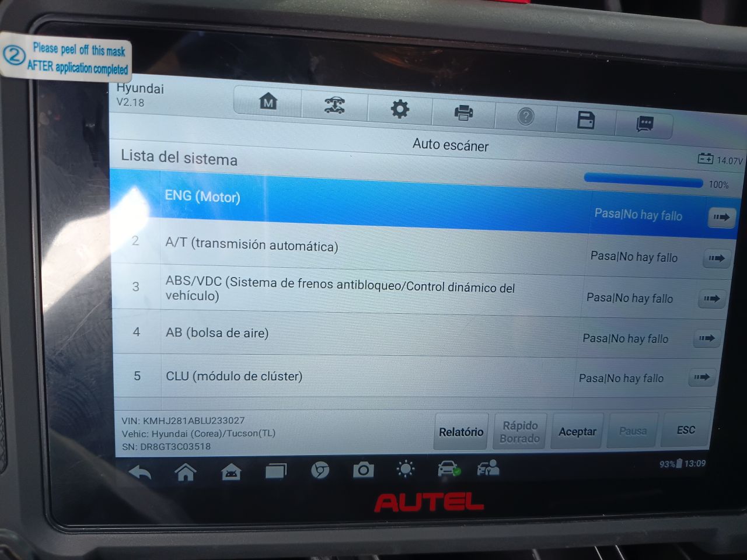Open the remote support car icon
The image size is (747, 560).
(488, 468)
